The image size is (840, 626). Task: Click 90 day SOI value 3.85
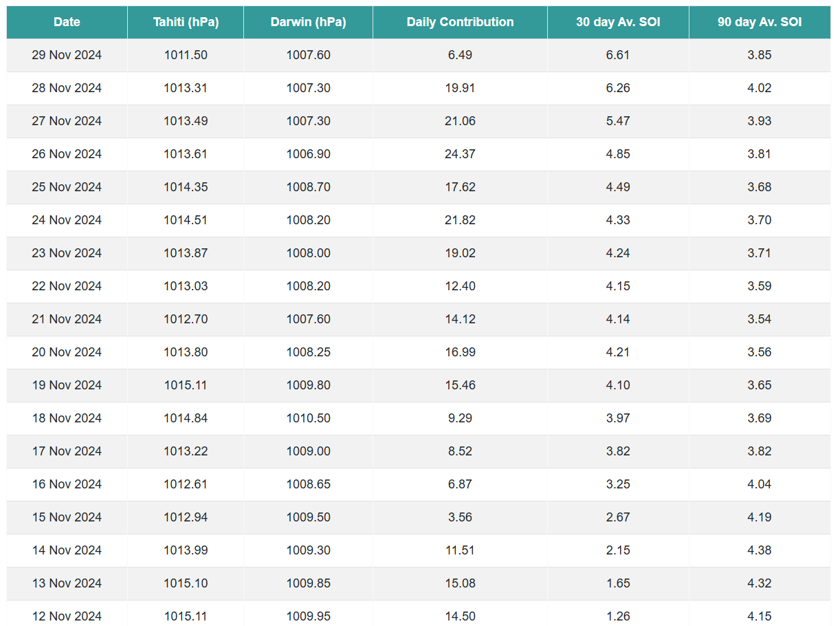coord(760,55)
